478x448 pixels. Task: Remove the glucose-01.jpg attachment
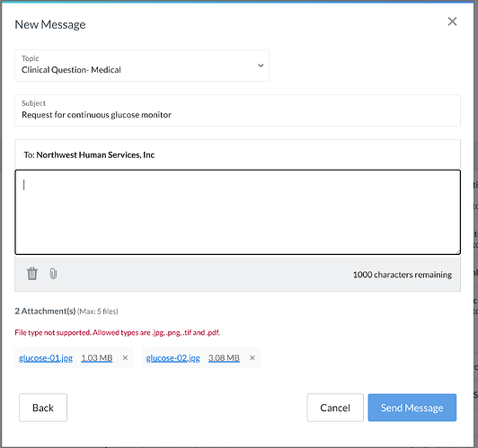[x=125, y=358]
